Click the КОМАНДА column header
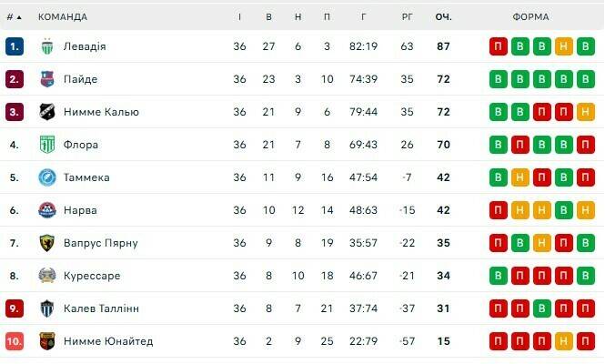This screenshot has height=364, width=605. [63, 16]
